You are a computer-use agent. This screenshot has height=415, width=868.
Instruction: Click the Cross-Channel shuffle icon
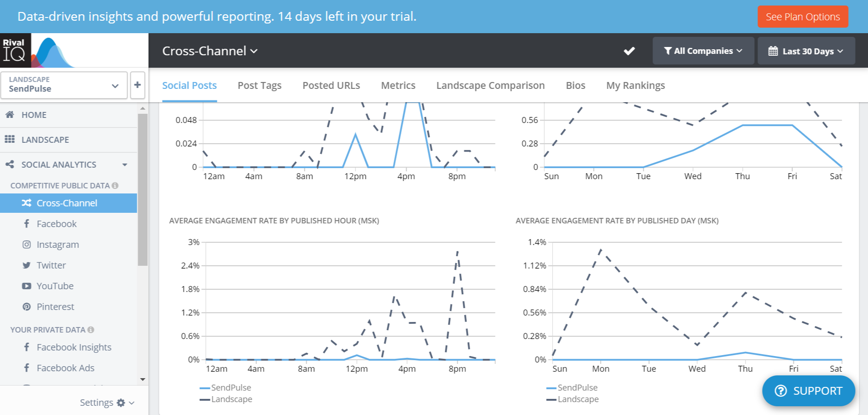[x=27, y=203]
